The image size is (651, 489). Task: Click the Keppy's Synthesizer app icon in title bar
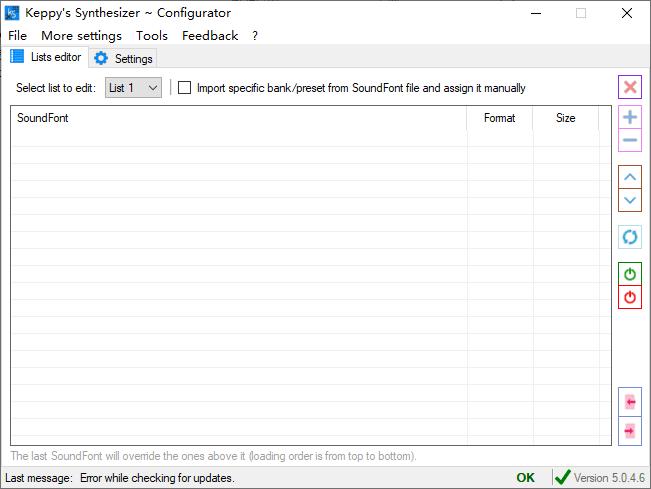(12, 13)
